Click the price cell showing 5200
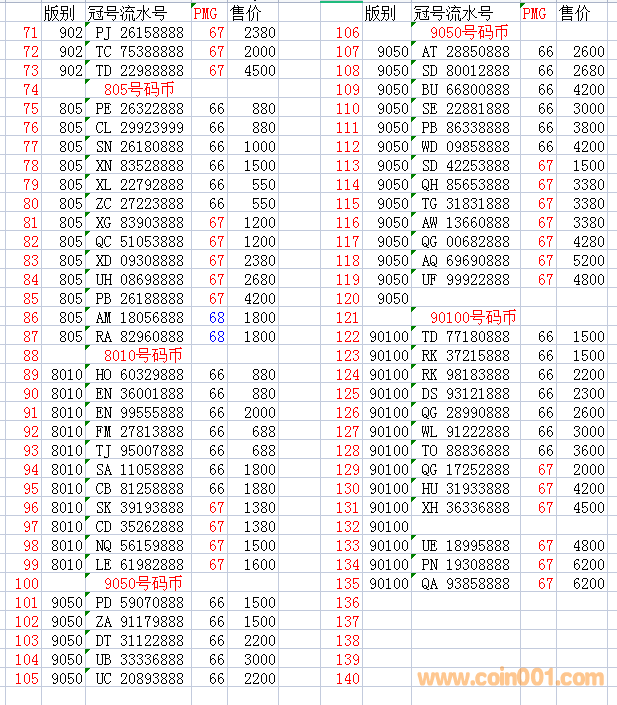The image size is (617, 705). tap(588, 261)
